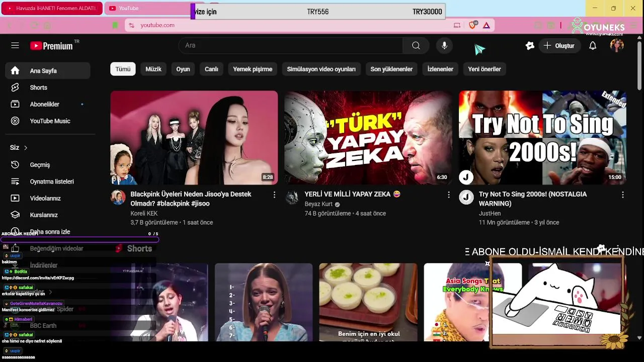This screenshot has height=362, width=644.
Task: Click into the Ara search field
Action: coord(291,46)
